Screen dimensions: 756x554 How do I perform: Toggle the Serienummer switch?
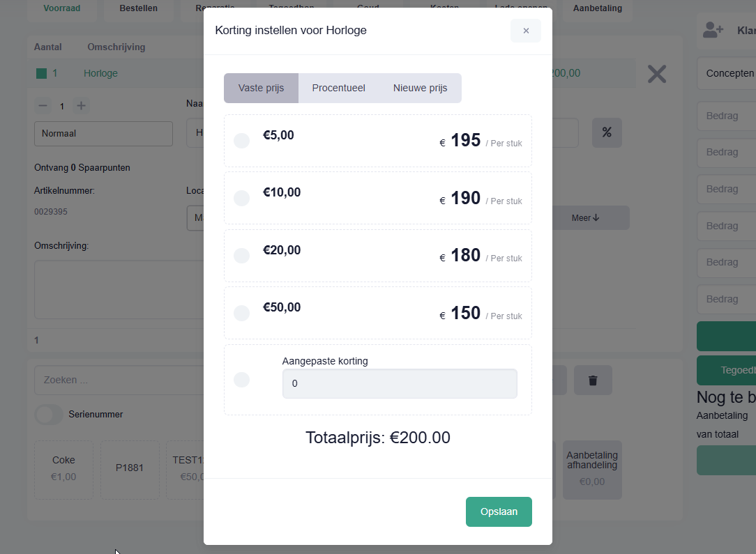(x=49, y=414)
